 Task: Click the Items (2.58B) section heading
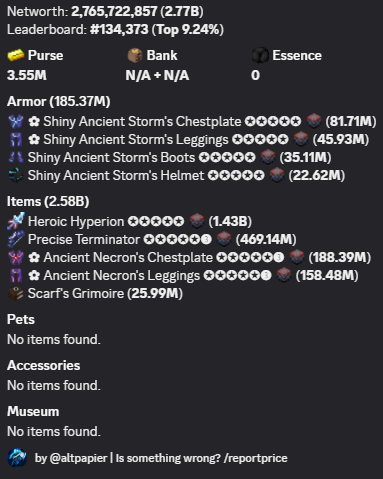(48, 201)
